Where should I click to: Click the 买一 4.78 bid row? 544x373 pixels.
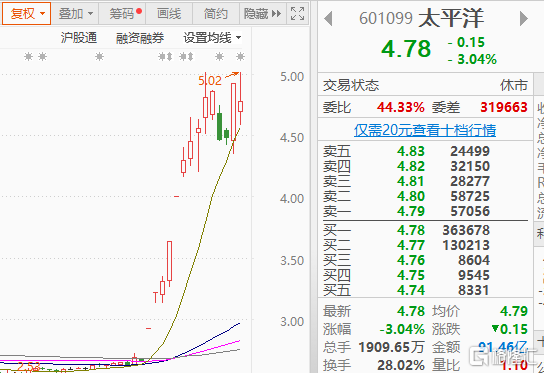tap(425, 230)
